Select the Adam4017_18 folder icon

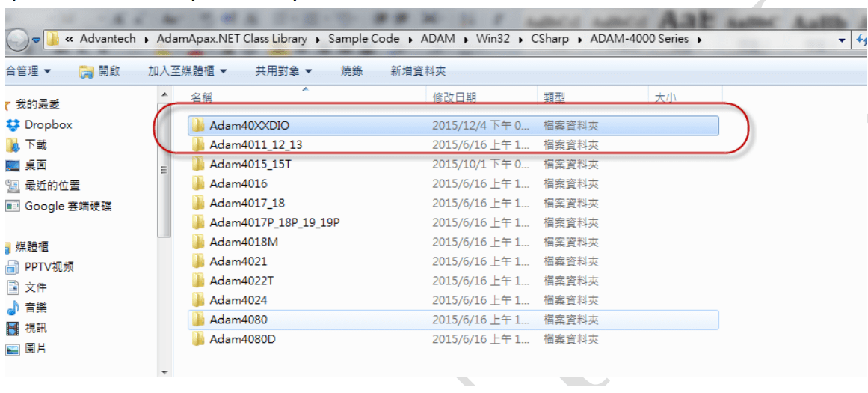click(198, 204)
